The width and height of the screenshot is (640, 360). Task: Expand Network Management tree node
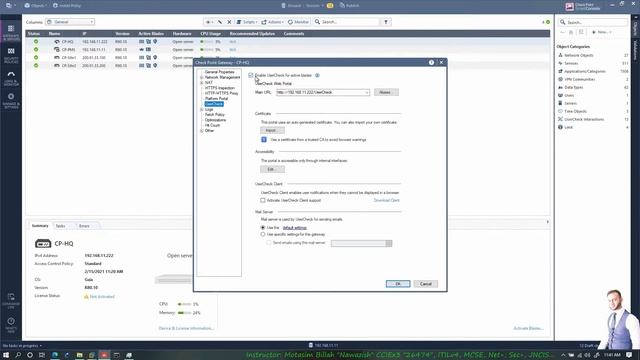pyautogui.click(x=202, y=77)
